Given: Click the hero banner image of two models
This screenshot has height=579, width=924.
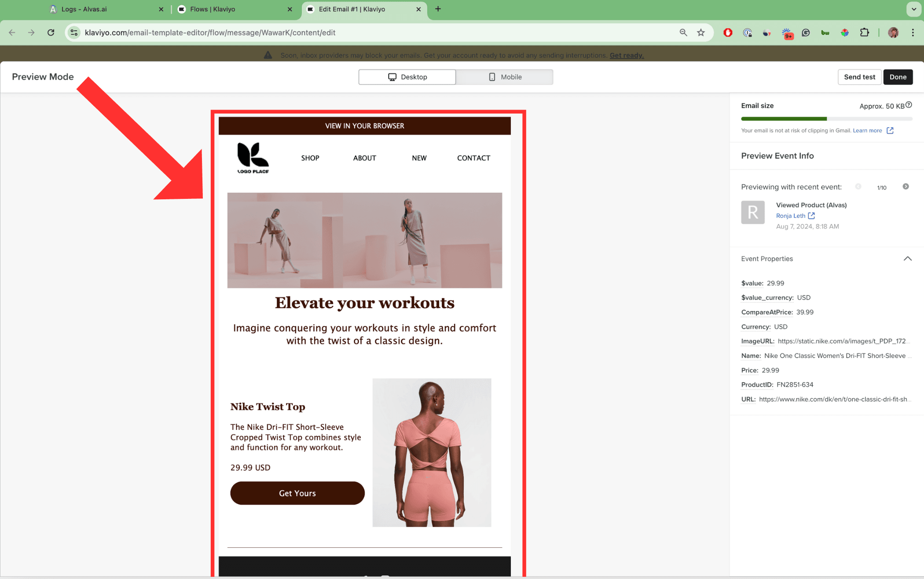Looking at the screenshot, I should point(364,240).
